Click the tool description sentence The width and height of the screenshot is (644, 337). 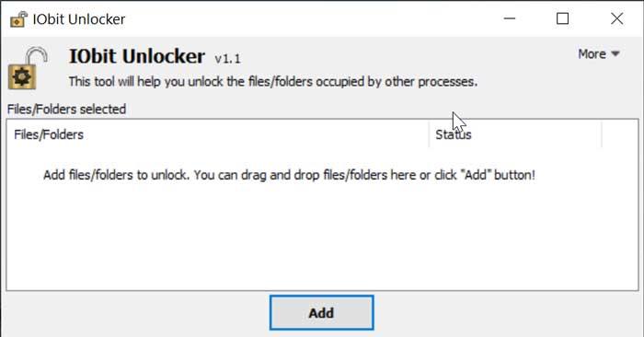pos(273,81)
